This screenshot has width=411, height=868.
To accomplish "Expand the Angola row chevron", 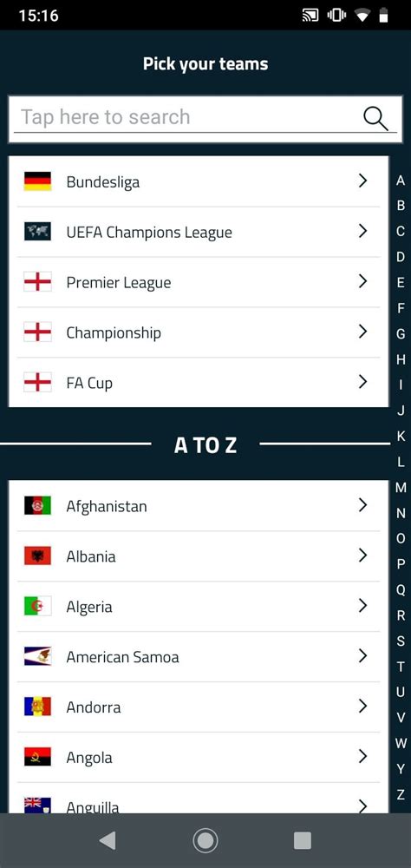I will pyautogui.click(x=362, y=756).
